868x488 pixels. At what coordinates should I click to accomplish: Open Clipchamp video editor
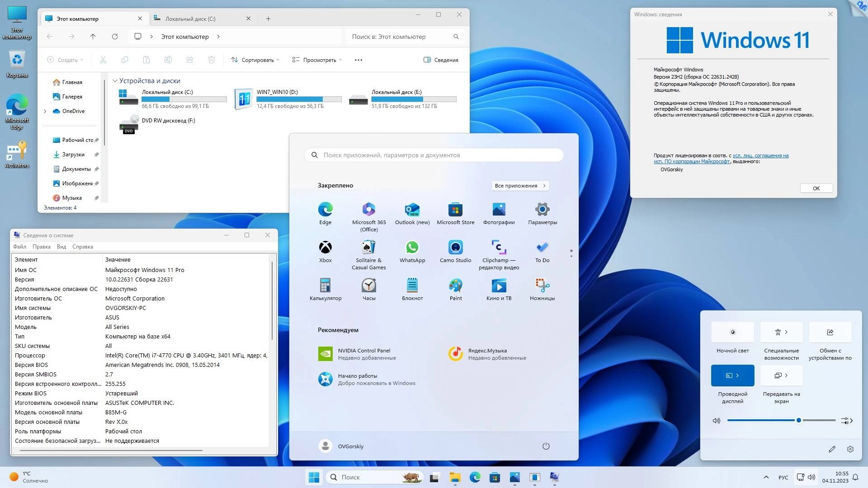click(499, 255)
